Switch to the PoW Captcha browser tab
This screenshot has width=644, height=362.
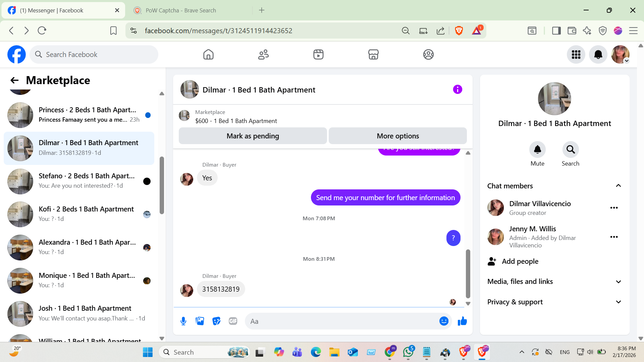coord(181,10)
